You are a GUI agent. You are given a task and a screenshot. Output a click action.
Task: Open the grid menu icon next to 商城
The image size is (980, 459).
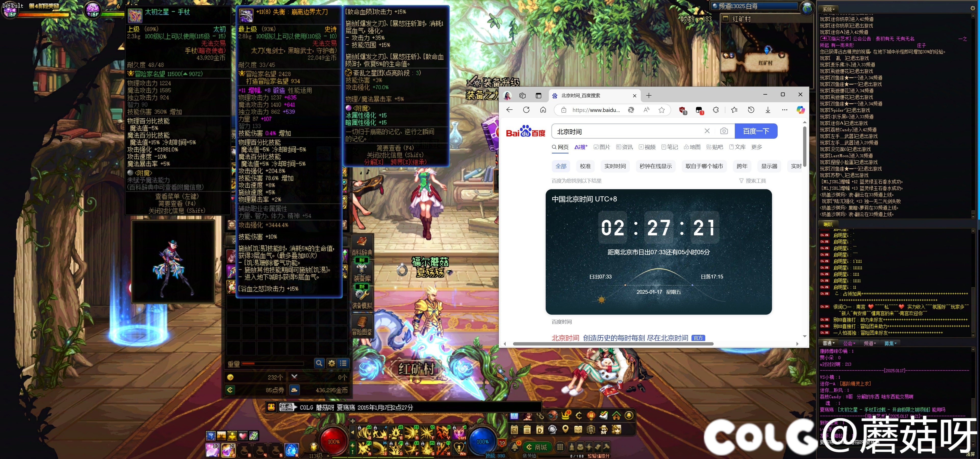click(x=560, y=447)
